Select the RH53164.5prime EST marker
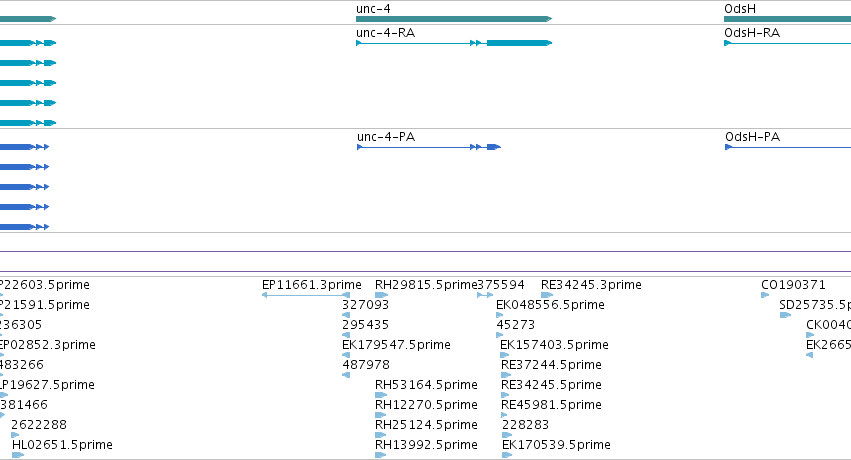Viewport: 851px width, 460px height. click(380, 395)
